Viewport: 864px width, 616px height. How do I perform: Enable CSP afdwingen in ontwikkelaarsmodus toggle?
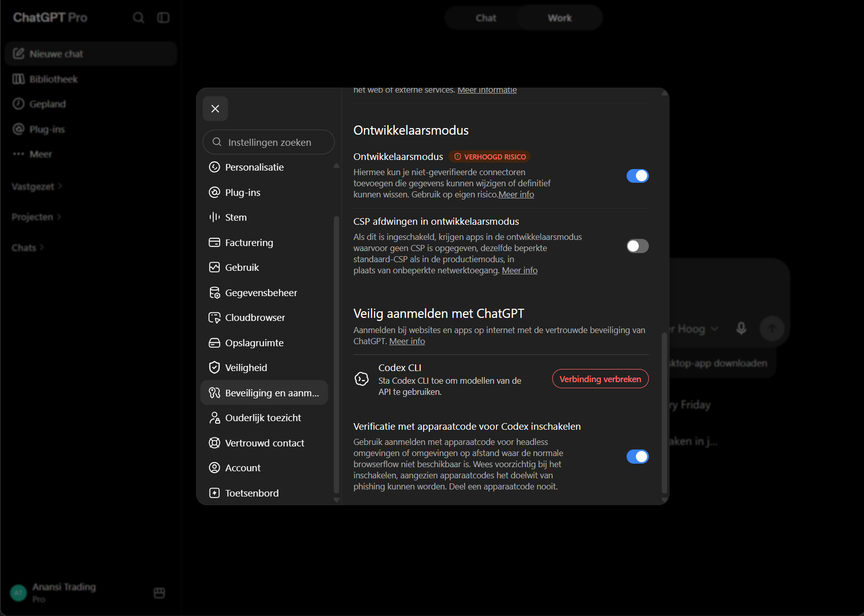(638, 246)
